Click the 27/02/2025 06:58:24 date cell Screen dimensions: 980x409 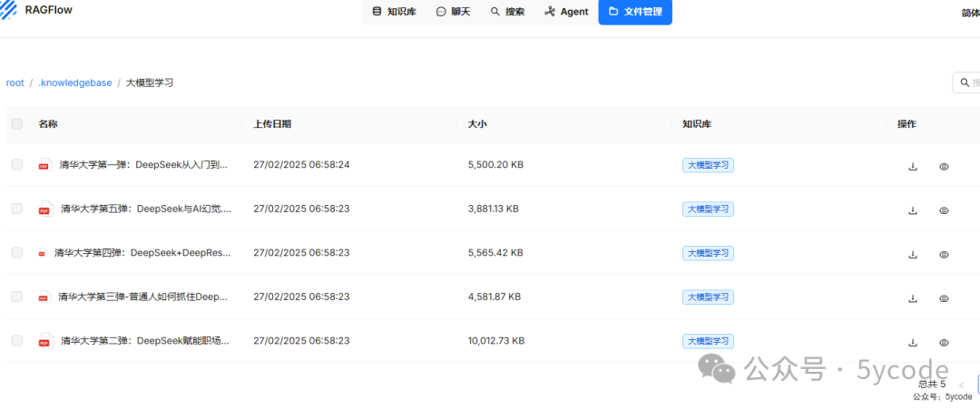pos(301,165)
